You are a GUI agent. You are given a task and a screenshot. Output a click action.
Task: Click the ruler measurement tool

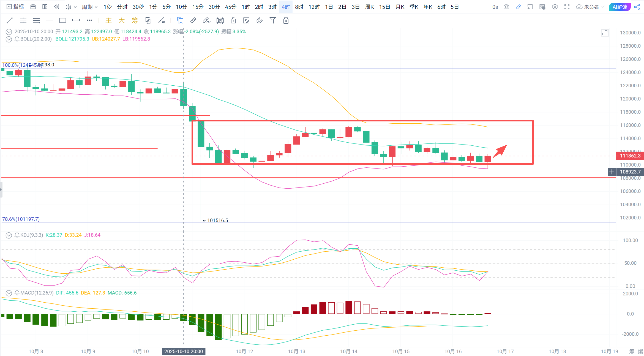pyautogui.click(x=193, y=20)
